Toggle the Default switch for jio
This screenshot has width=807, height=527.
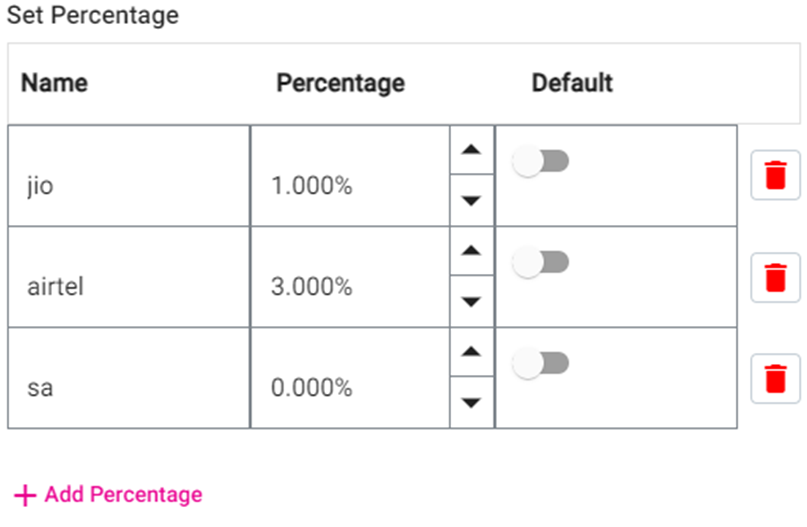[540, 161]
